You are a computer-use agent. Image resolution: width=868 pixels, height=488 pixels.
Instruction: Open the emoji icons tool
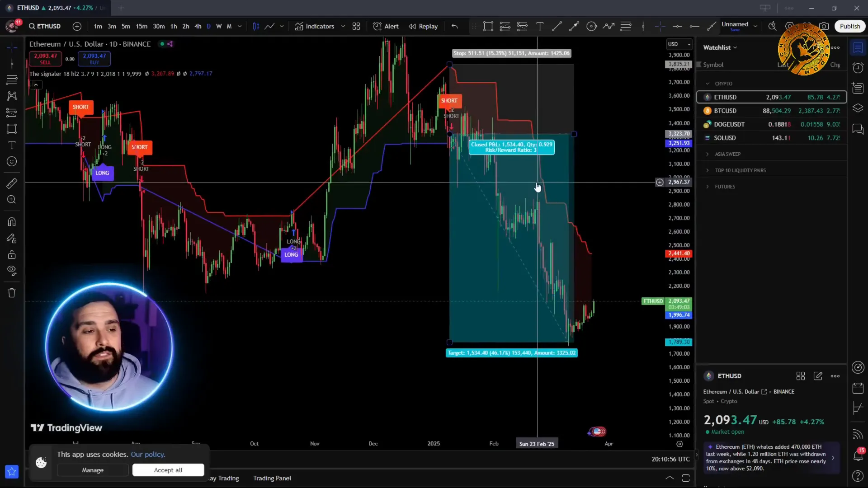(12, 161)
